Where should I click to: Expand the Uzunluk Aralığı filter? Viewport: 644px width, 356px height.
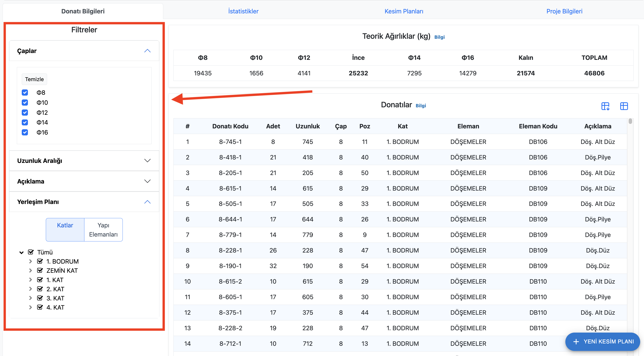click(x=147, y=161)
